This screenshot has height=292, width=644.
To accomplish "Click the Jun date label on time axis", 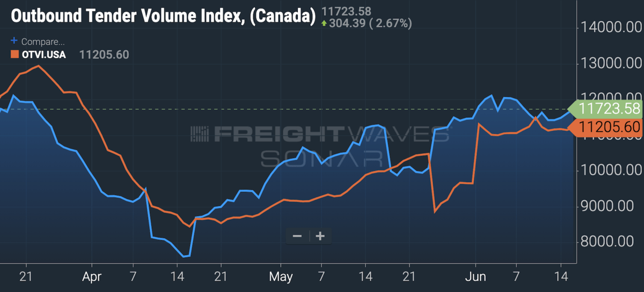I will click(x=475, y=276).
